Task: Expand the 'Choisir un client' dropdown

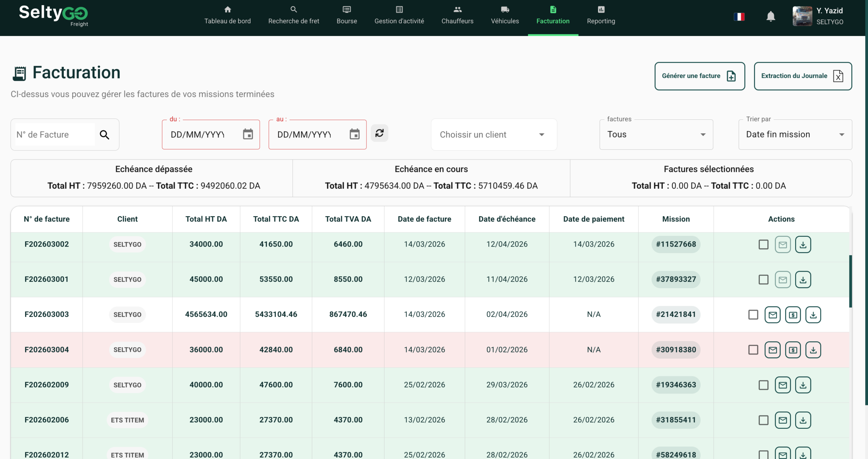Action: [494, 135]
